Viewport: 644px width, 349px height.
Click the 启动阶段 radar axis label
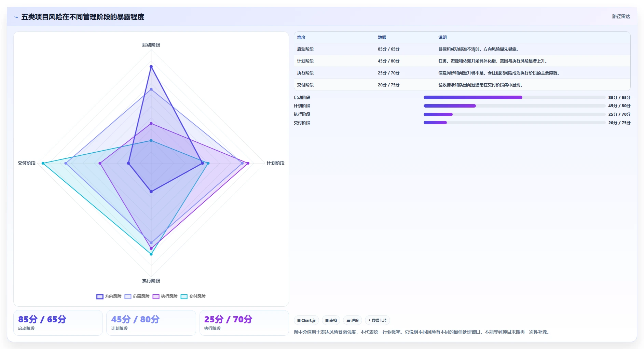click(151, 45)
